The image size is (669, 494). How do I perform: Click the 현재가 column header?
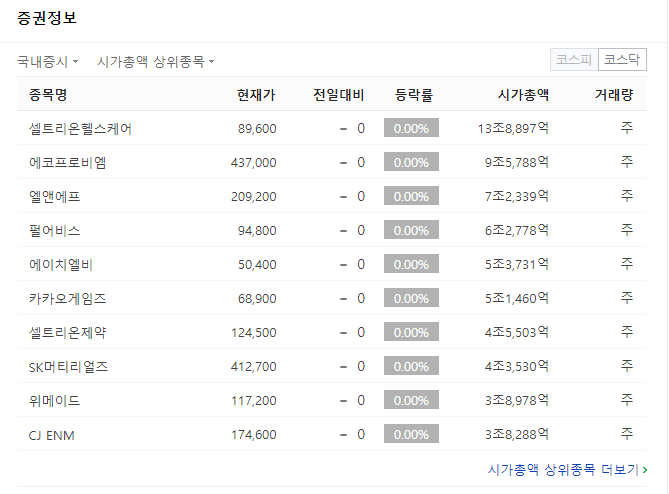point(256,94)
